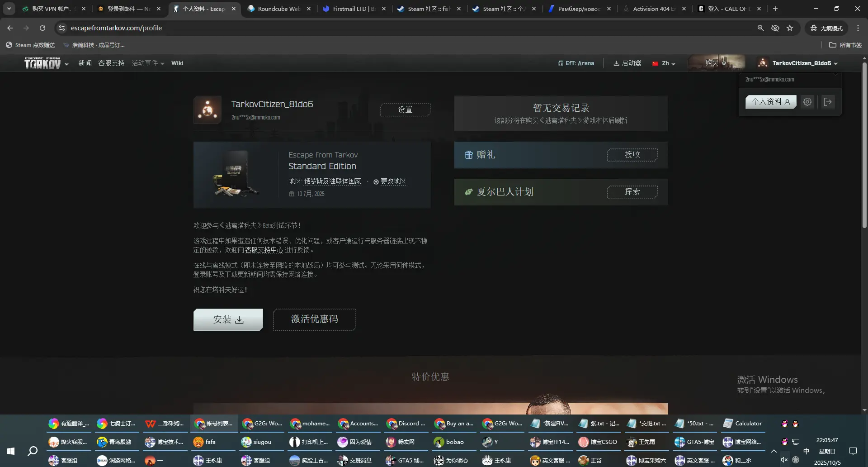Click the Escape from Tarkov logo
Screen dimensions: 868x467
click(x=42, y=63)
